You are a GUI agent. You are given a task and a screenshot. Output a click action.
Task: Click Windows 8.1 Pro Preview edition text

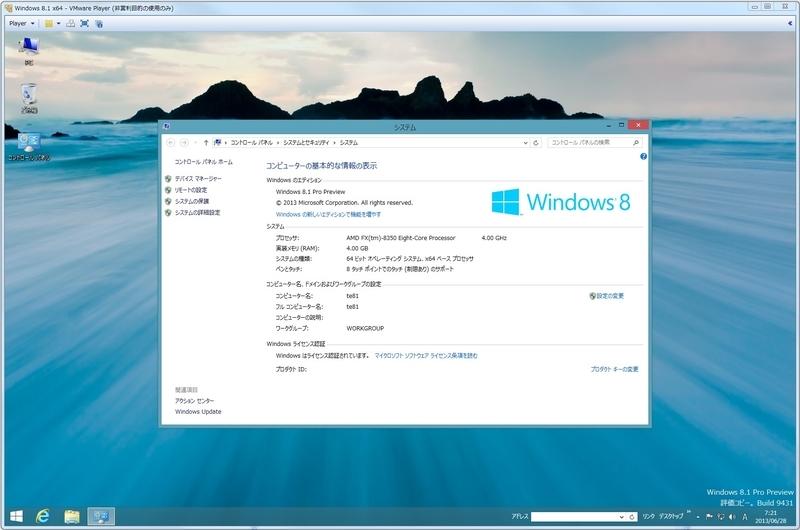(x=310, y=192)
